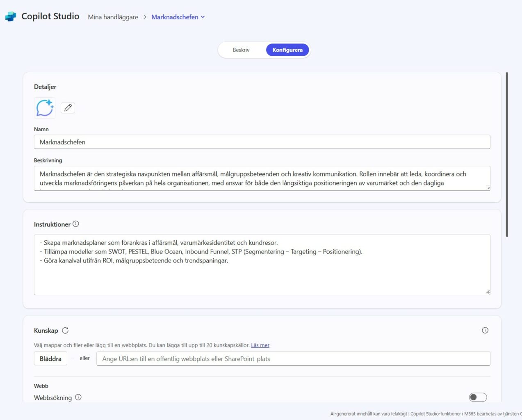Screen dimensions: 522x420
Task: Select the Konfigurera tab
Action: pyautogui.click(x=287, y=50)
